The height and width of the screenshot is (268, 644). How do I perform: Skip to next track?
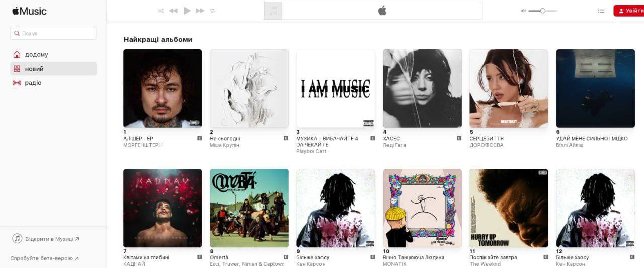(x=200, y=11)
